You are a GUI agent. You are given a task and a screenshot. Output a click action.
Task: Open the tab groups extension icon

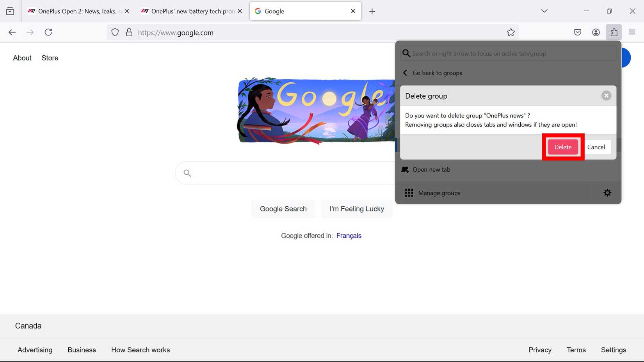pos(614,32)
